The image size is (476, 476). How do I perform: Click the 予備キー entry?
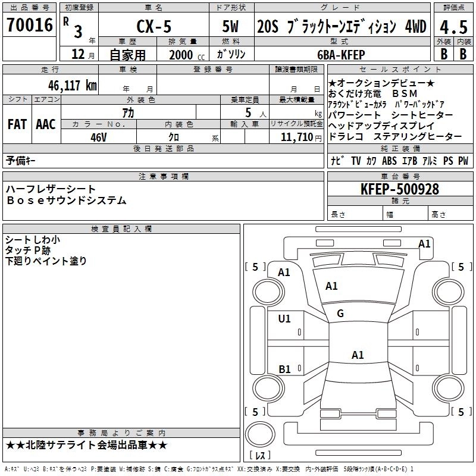coord(20,161)
